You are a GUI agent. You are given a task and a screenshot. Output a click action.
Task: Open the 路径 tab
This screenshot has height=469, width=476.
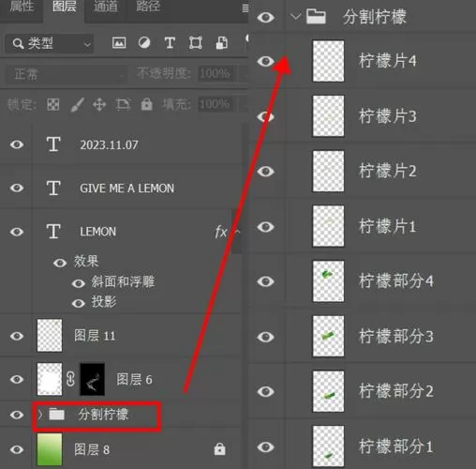pyautogui.click(x=148, y=7)
